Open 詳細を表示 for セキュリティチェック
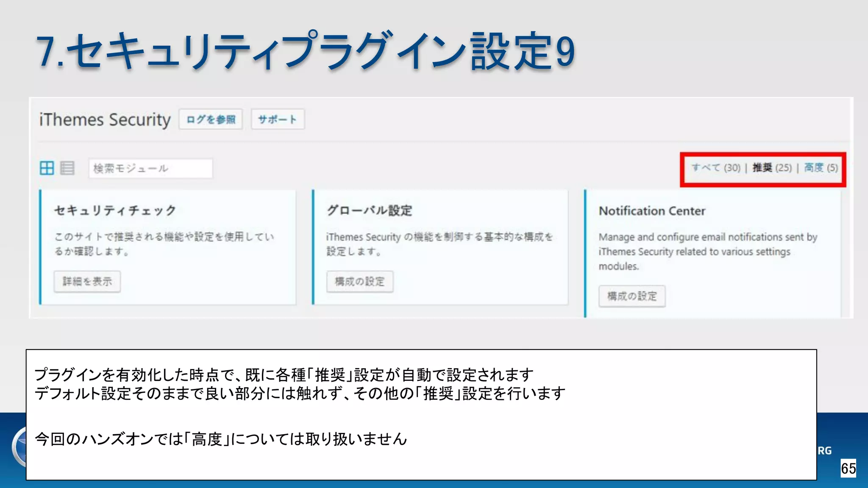The image size is (868, 488). click(87, 282)
